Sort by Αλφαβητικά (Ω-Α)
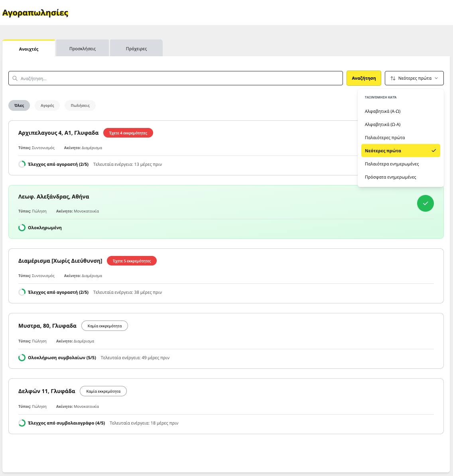Screen dimensions: 453x476 coord(400,124)
